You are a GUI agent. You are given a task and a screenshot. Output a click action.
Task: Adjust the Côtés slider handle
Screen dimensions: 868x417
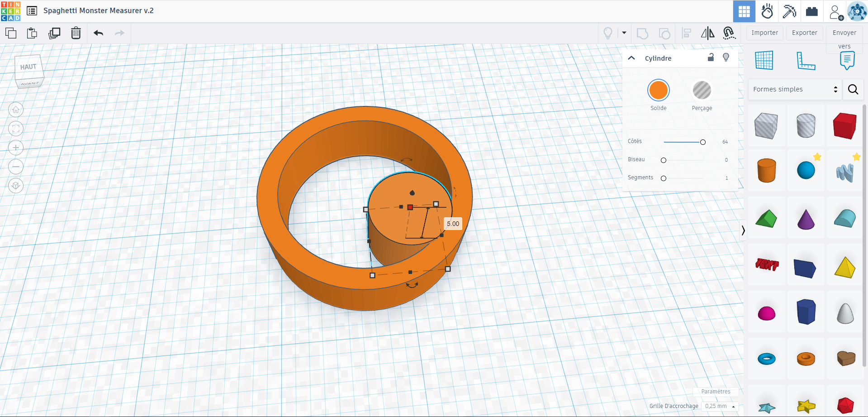pyautogui.click(x=703, y=142)
